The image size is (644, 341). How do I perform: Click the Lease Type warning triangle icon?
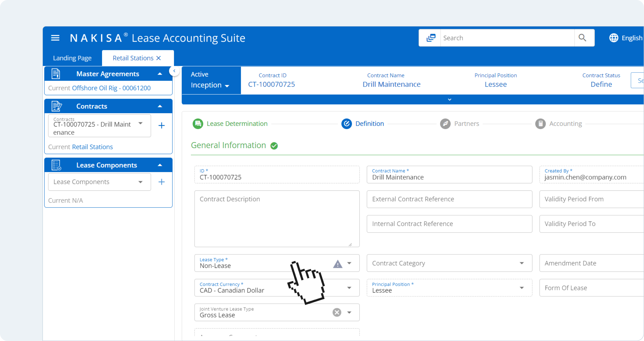(337, 264)
